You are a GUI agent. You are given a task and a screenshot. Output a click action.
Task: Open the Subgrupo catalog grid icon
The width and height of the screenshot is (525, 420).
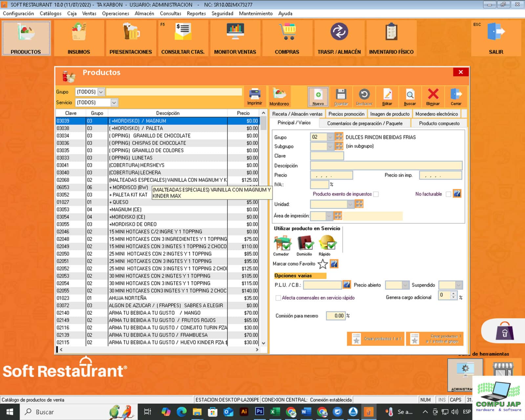point(339,146)
